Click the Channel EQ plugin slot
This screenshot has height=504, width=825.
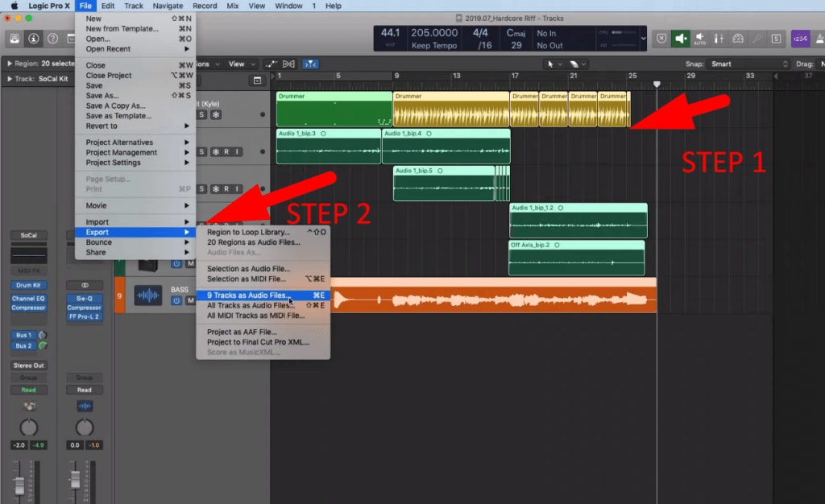(x=28, y=299)
